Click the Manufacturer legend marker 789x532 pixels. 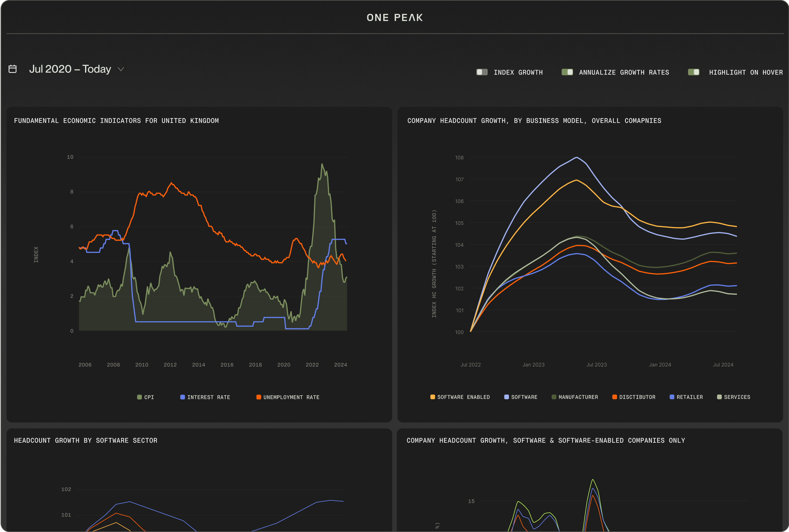pos(554,397)
